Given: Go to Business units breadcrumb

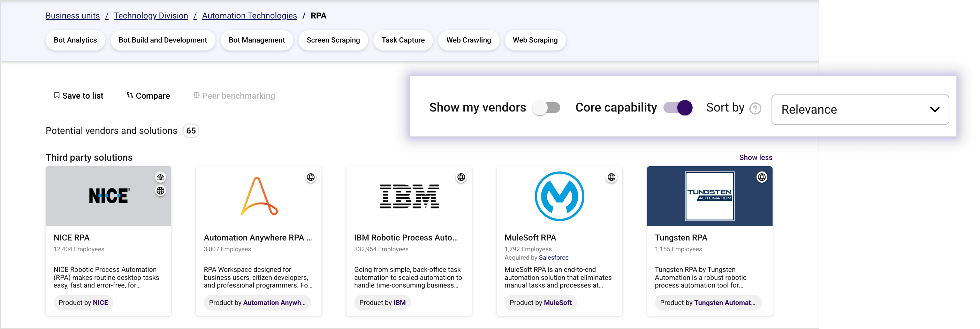Looking at the screenshot, I should (73, 16).
